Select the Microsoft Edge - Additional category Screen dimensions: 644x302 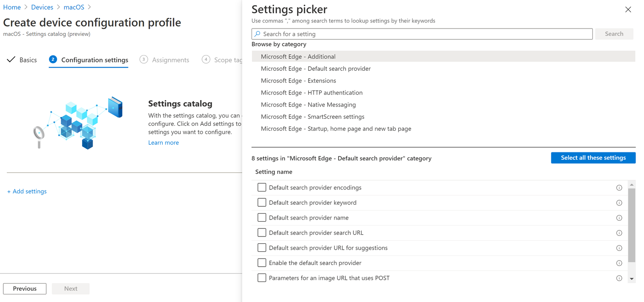[443, 56]
